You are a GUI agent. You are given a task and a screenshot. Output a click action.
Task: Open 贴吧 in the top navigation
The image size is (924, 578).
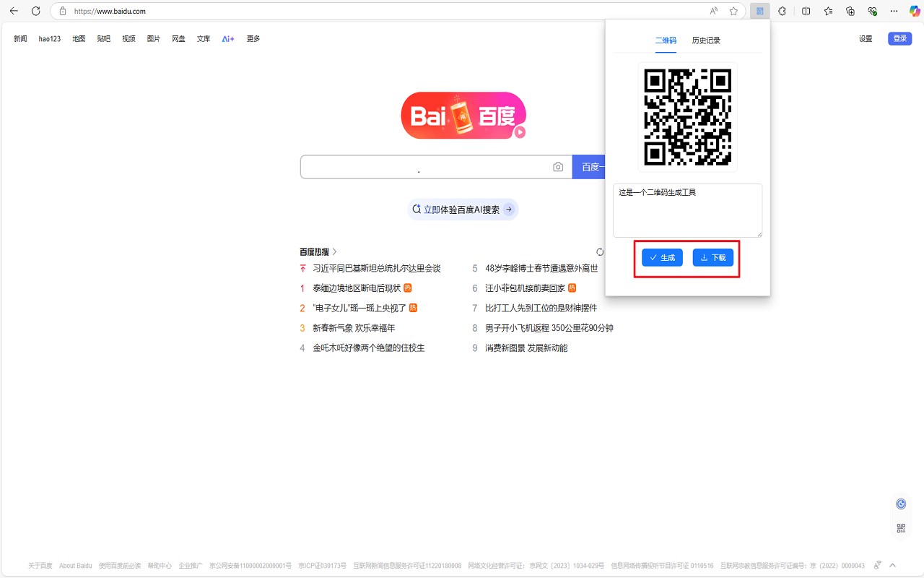click(x=104, y=39)
